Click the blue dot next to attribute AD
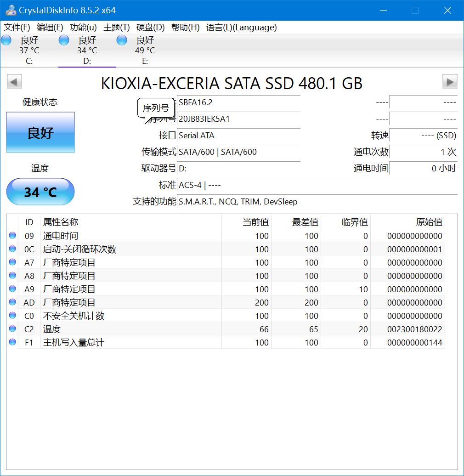Viewport: 464px width, 476px height. tap(12, 302)
